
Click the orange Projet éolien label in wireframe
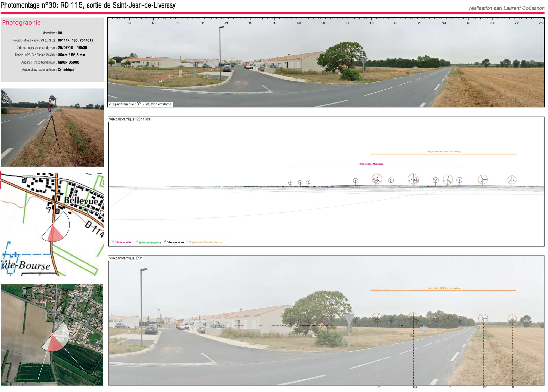pyautogui.click(x=444, y=152)
